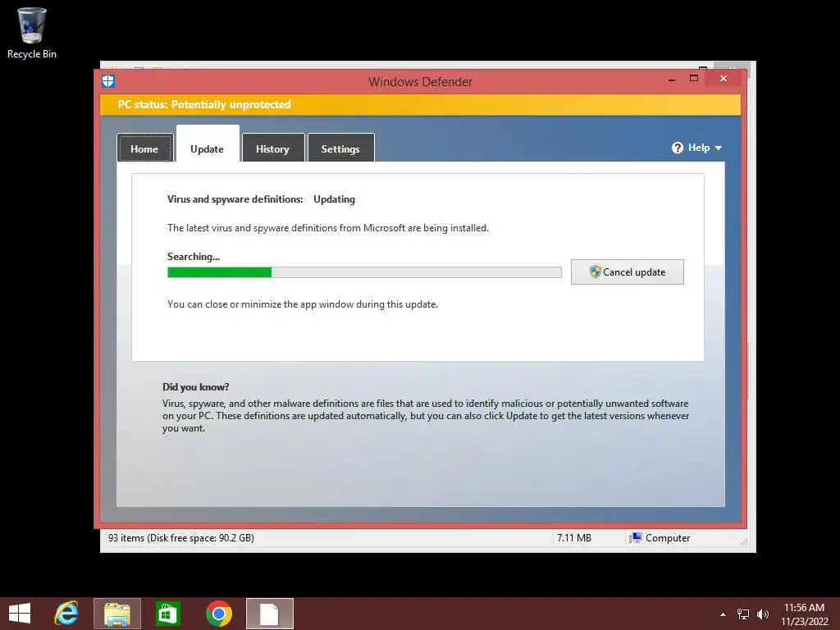840x630 pixels.
Task: Expand the Help dropdown arrow
Action: (x=719, y=148)
